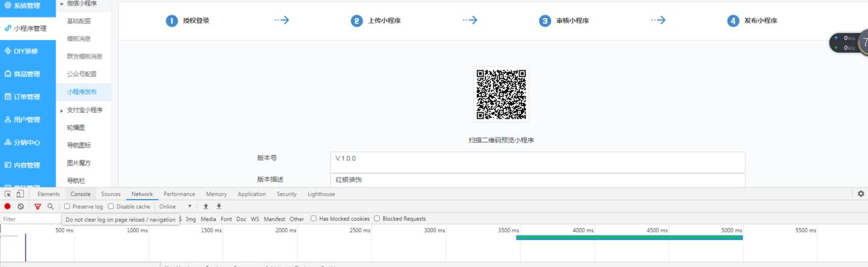Viewport: 868px width, 267px height.
Task: Switch to the Performance tab
Action: click(x=179, y=194)
